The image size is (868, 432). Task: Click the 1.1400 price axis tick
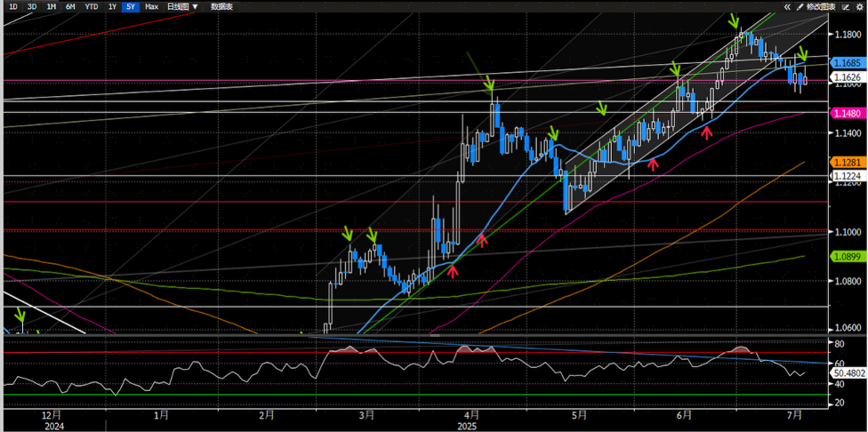pyautogui.click(x=848, y=133)
